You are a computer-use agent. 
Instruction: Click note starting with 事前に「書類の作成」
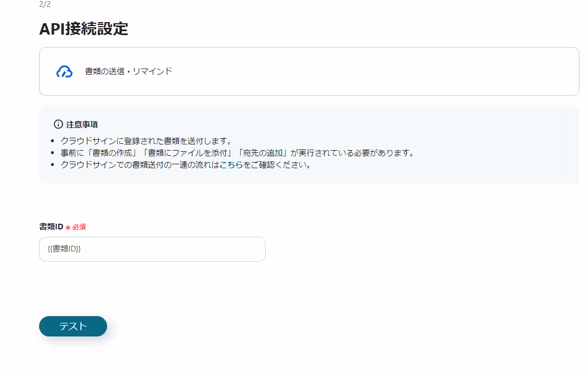(238, 153)
